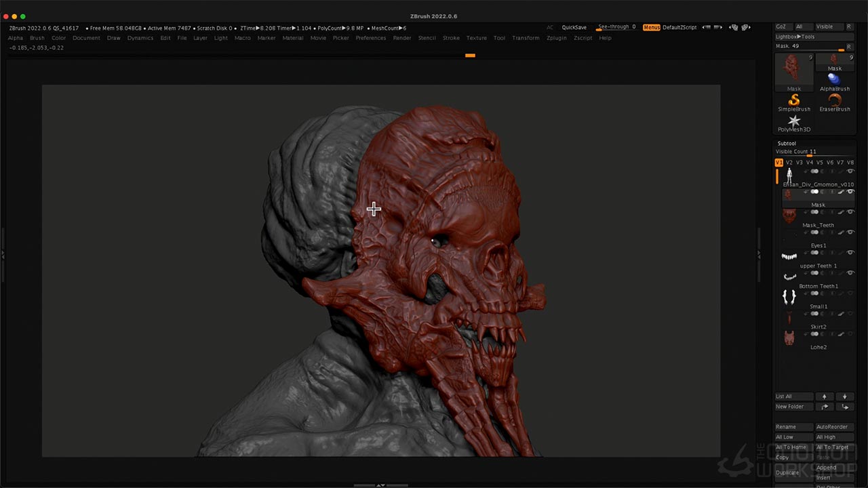Screen dimensions: 868x488
Task: Expand the Subtool palette header
Action: click(787, 143)
